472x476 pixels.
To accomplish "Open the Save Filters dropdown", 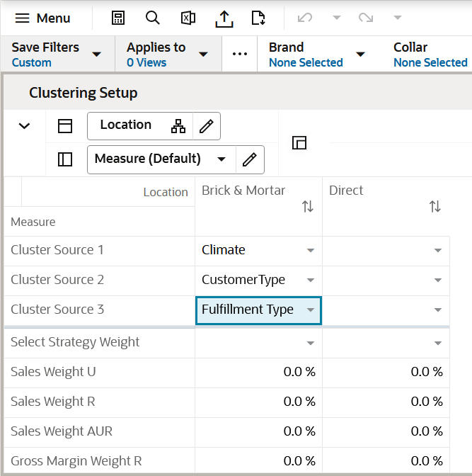I will (97, 55).
